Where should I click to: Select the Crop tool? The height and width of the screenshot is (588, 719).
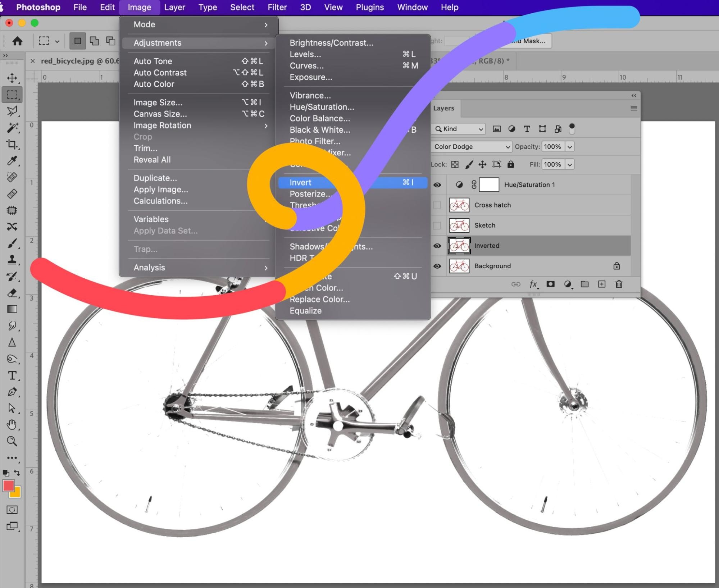click(12, 144)
